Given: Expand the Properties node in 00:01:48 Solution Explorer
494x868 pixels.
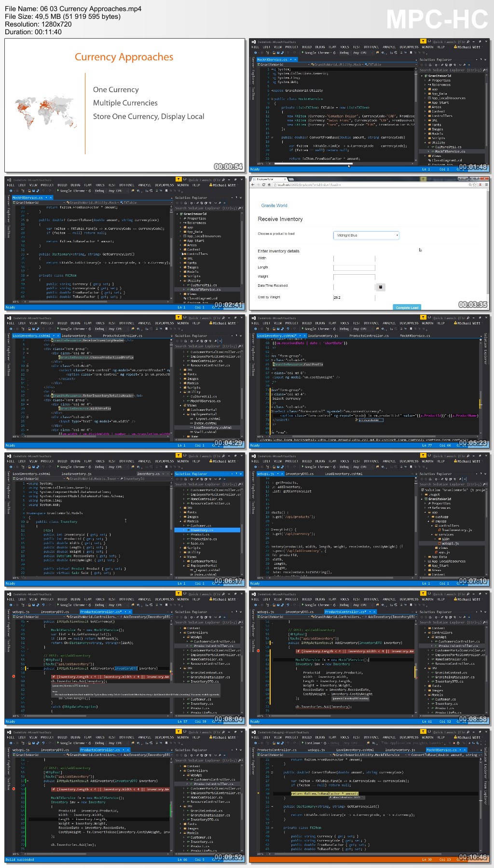Looking at the screenshot, I should pyautogui.click(x=425, y=81).
